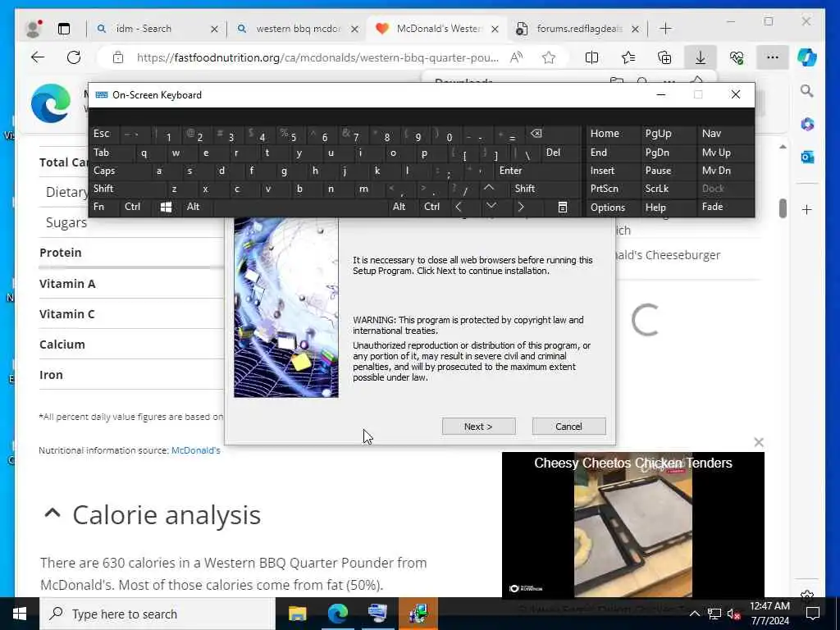
Task: Open the Copilot icon in Edge
Action: click(x=807, y=57)
